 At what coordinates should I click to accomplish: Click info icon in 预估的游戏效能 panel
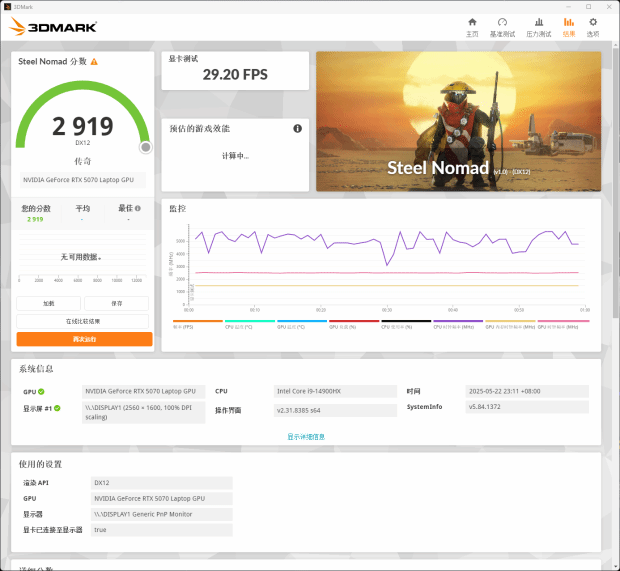point(297,129)
